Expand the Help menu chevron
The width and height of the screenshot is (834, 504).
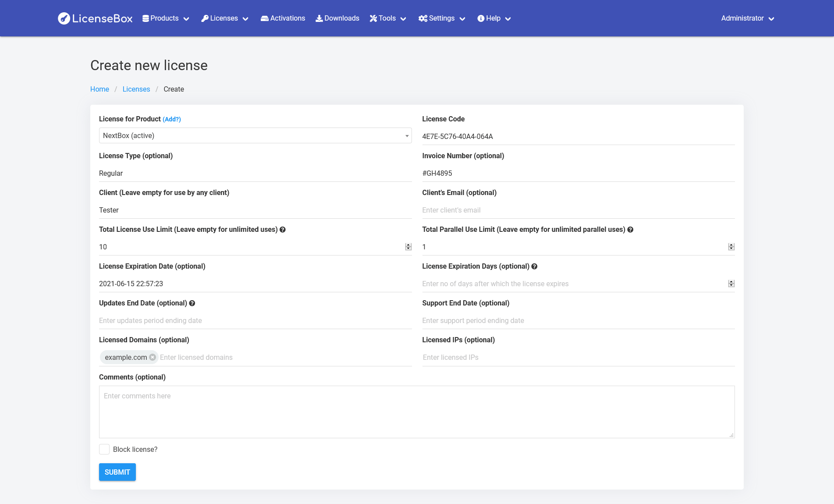508,19
